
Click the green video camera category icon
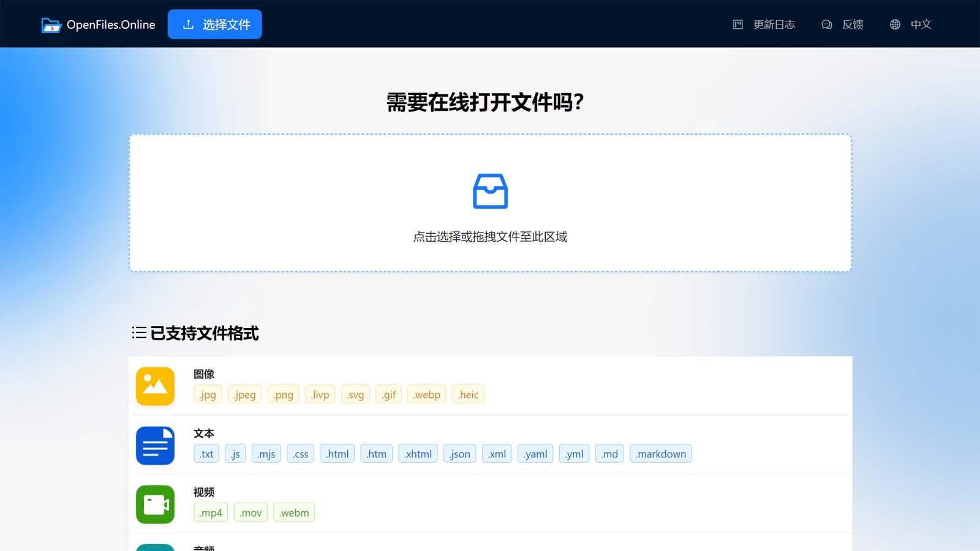[156, 504]
